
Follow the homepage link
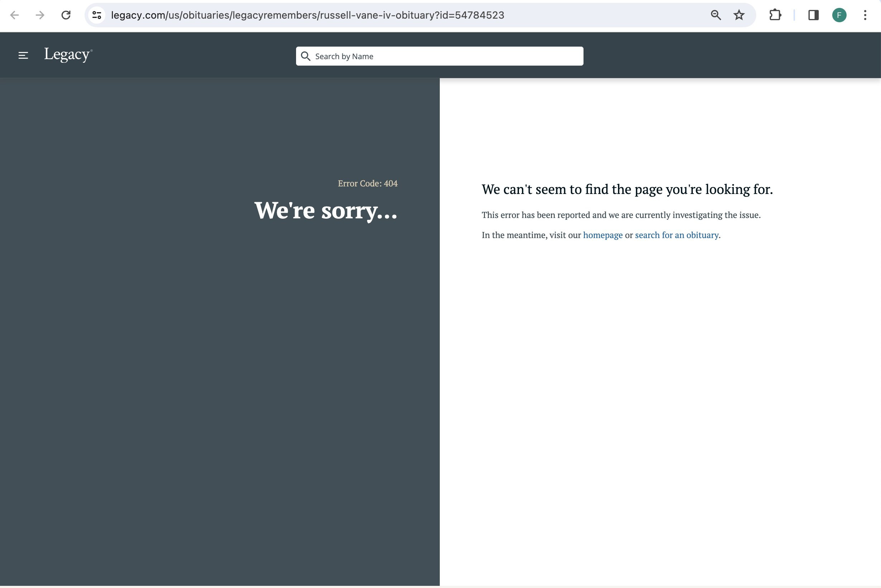[x=603, y=235]
